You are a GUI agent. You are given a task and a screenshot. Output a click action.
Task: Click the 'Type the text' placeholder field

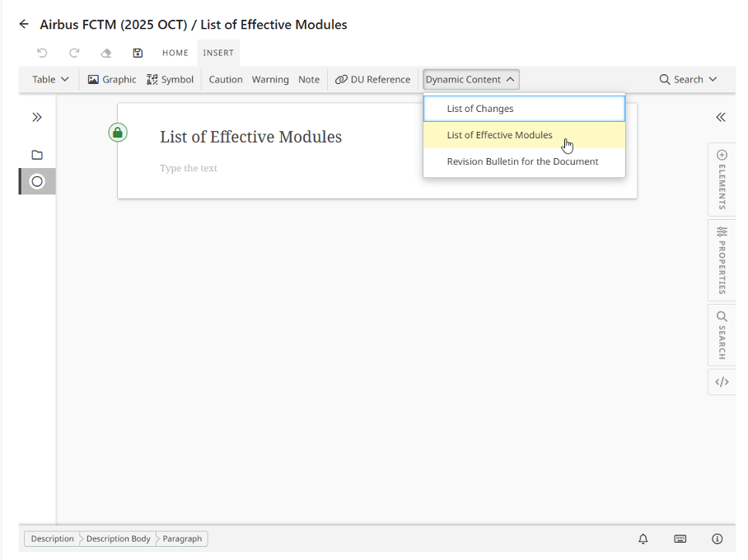coord(189,168)
